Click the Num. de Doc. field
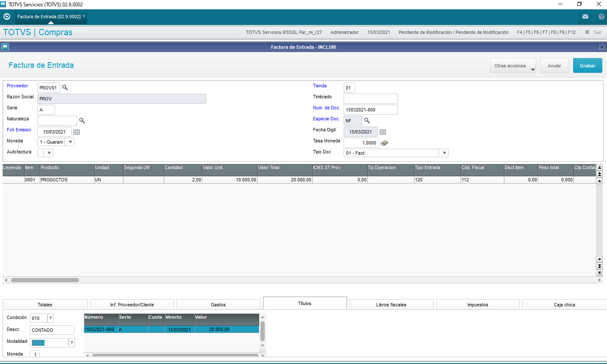 pos(371,110)
